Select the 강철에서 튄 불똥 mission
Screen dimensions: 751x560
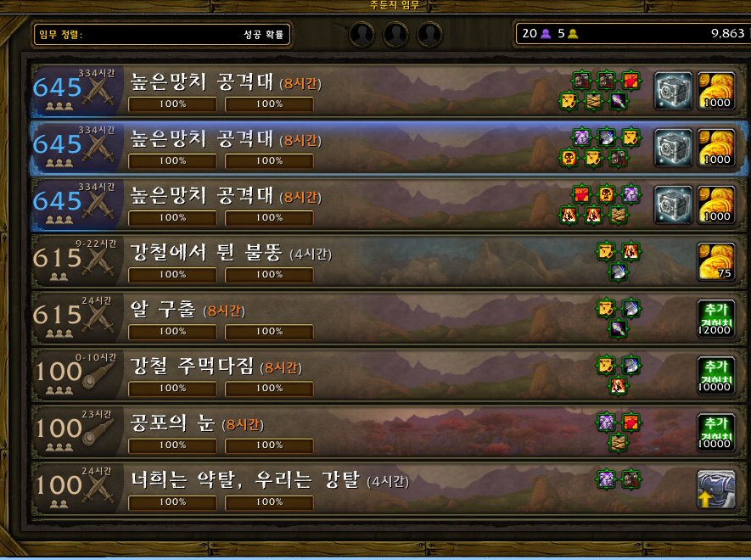pyautogui.click(x=388, y=261)
